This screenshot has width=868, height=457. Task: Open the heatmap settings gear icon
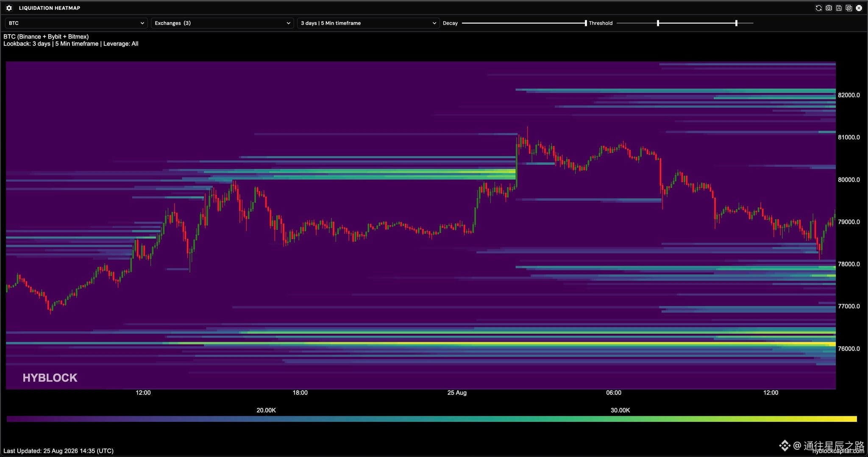tap(9, 8)
